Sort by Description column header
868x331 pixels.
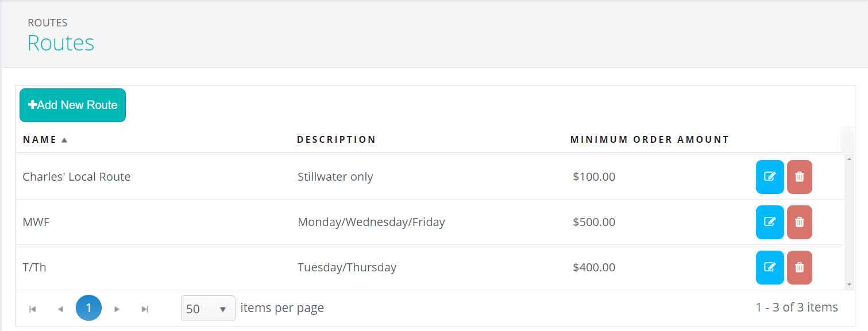(336, 139)
